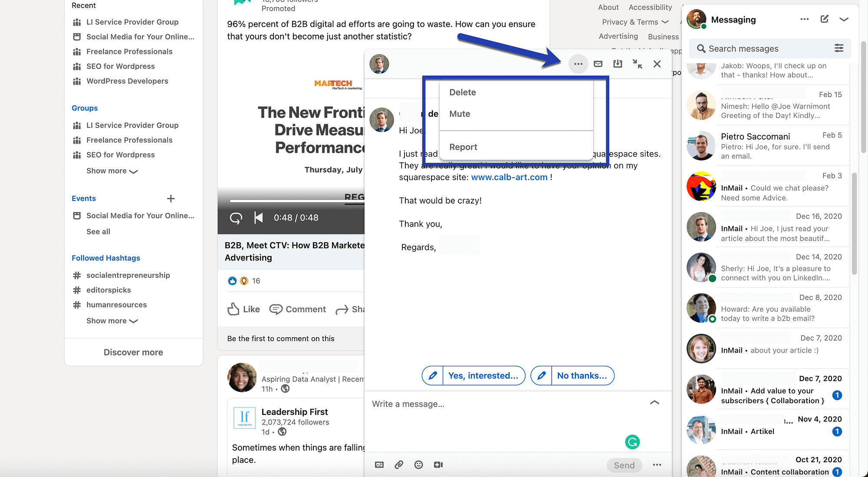
Task: Expand the Followed Hashtags Show more
Action: click(111, 320)
